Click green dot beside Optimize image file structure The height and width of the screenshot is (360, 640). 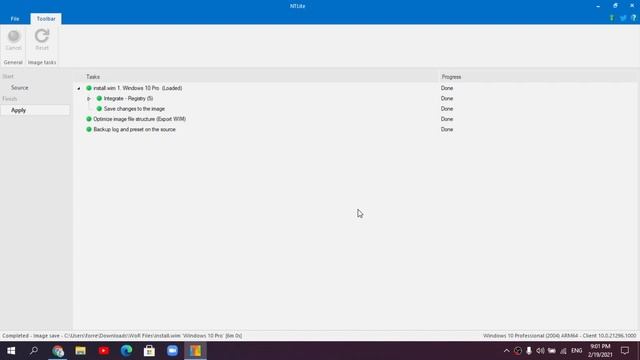click(x=89, y=119)
